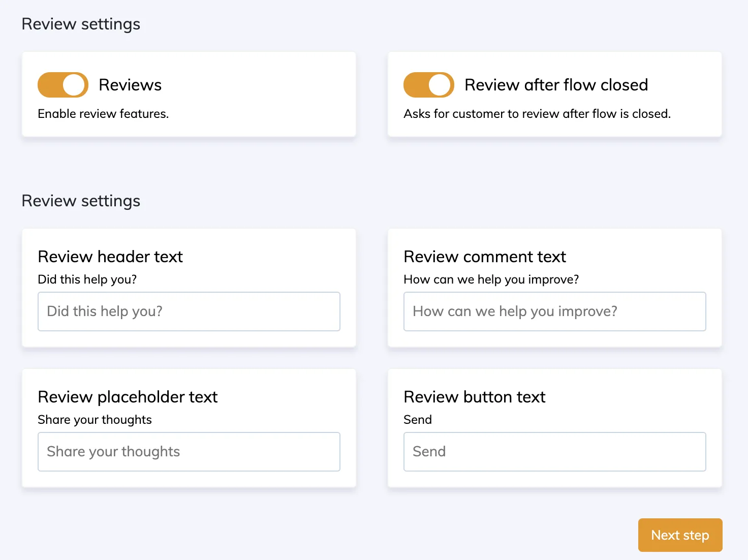Disable Review after flow closed toggle
The image size is (748, 560).
click(x=429, y=85)
